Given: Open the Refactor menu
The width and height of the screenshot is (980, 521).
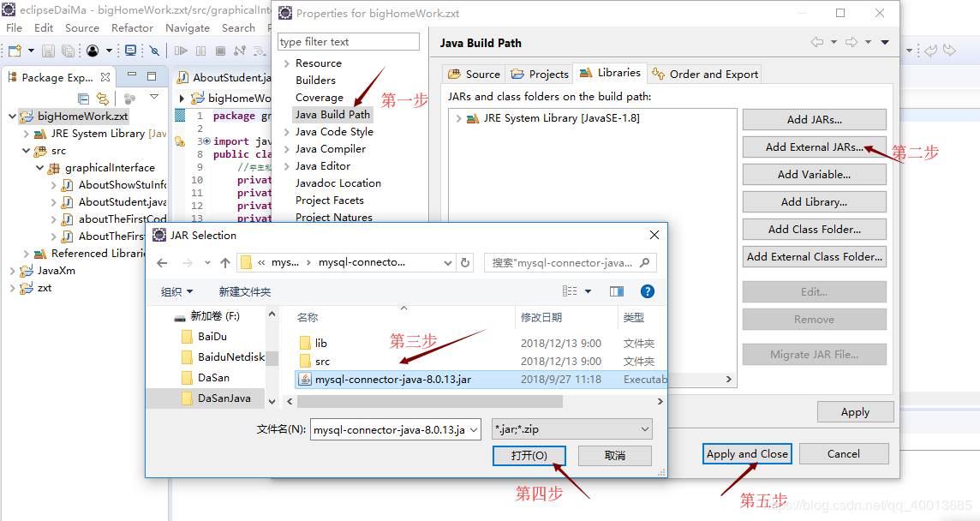Looking at the screenshot, I should (x=132, y=27).
